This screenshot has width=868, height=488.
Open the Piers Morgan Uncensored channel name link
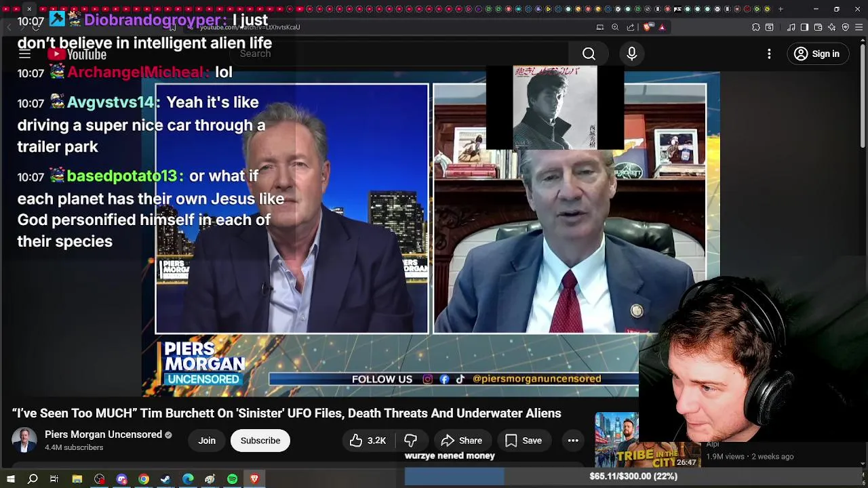tap(103, 434)
